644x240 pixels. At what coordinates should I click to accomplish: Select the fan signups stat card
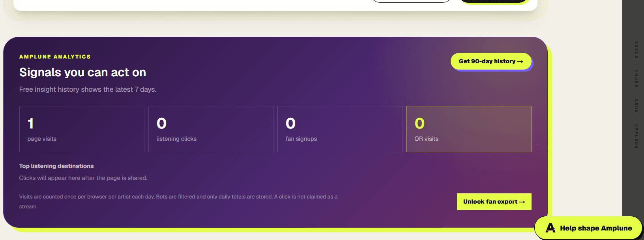[x=340, y=129]
